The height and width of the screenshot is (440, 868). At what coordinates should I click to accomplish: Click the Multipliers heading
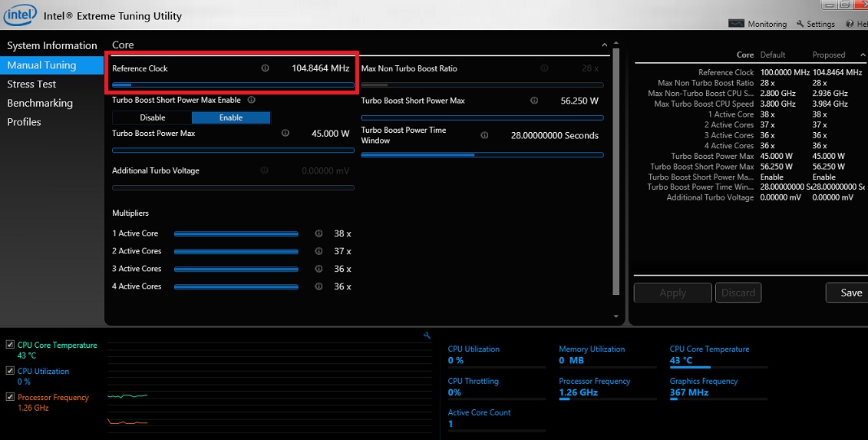tap(130, 213)
